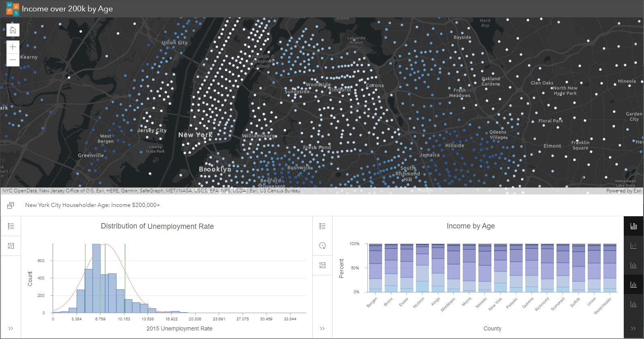The image size is (644, 339).
Task: Select the Westchester county stacked bar
Action: tap(610, 268)
